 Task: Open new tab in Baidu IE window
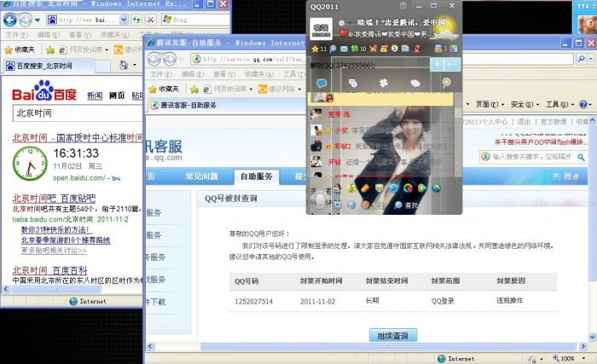click(x=102, y=66)
